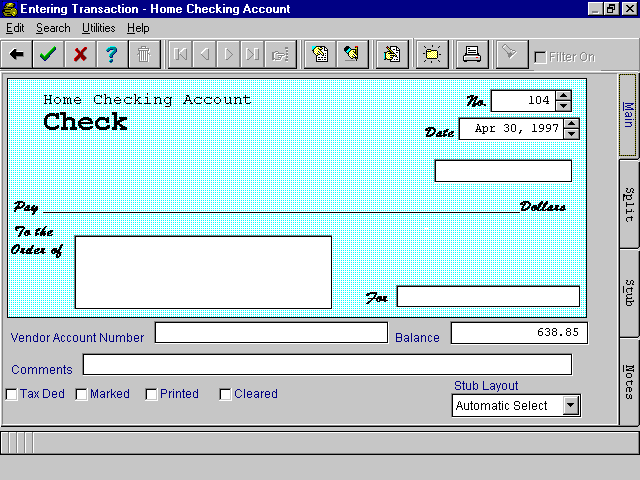Click the back arrow toolbar icon
The image size is (640, 480).
tap(17, 54)
